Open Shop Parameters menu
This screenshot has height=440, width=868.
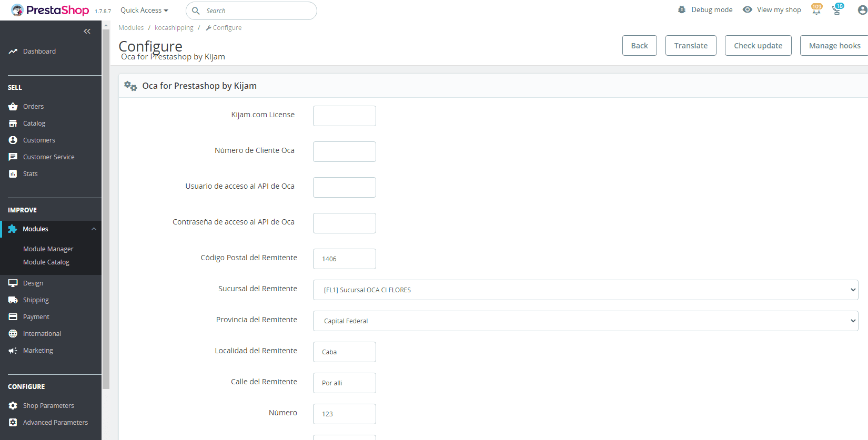coord(48,405)
